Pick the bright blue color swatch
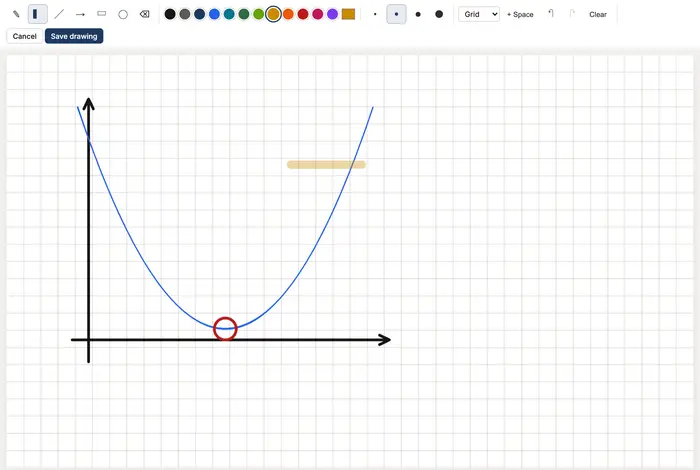700x470 pixels. [x=214, y=14]
